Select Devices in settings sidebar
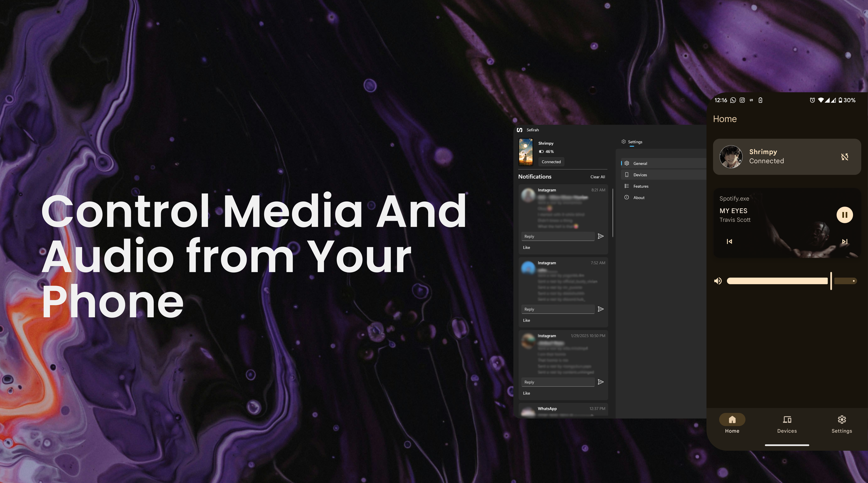 [x=663, y=175]
